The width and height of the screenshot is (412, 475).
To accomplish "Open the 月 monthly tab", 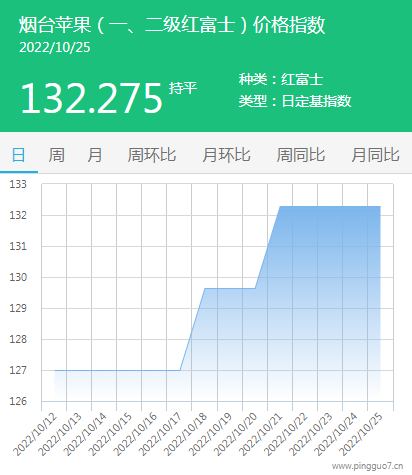I will point(95,155).
